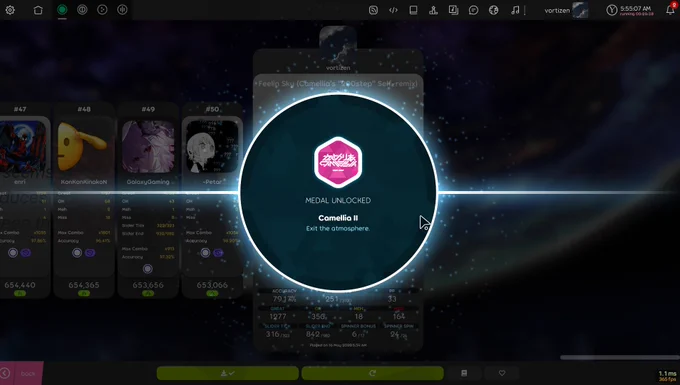The image size is (680, 385).
Task: Click the horizontal score list scrollbar
Action: point(620,357)
